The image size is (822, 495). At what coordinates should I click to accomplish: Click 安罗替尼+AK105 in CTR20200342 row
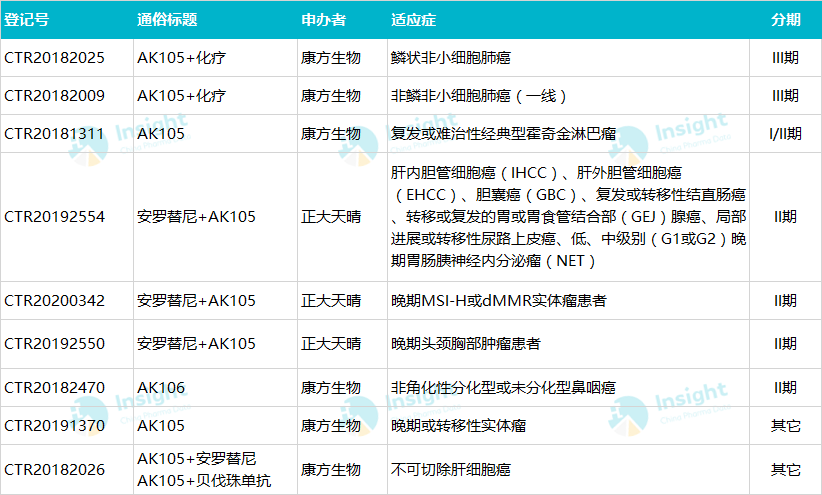pos(197,300)
